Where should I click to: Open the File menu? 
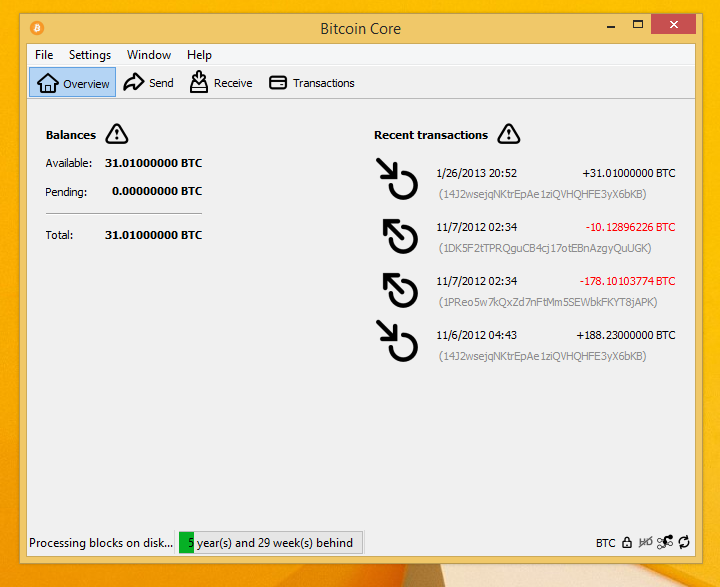tap(44, 55)
